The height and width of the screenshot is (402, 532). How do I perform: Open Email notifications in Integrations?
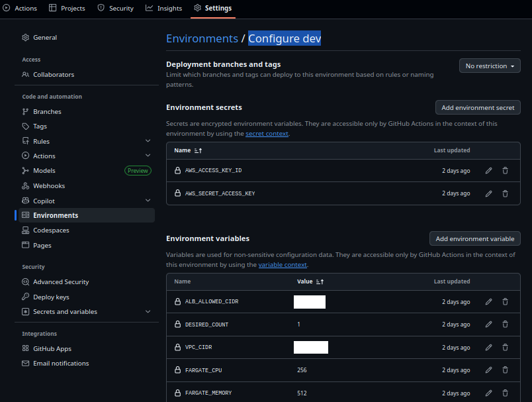[x=60, y=363]
